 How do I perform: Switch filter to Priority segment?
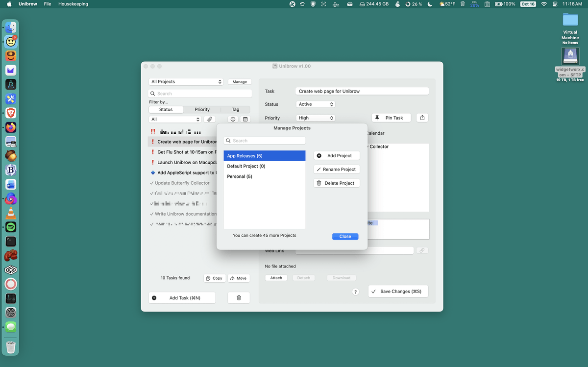pos(202,109)
